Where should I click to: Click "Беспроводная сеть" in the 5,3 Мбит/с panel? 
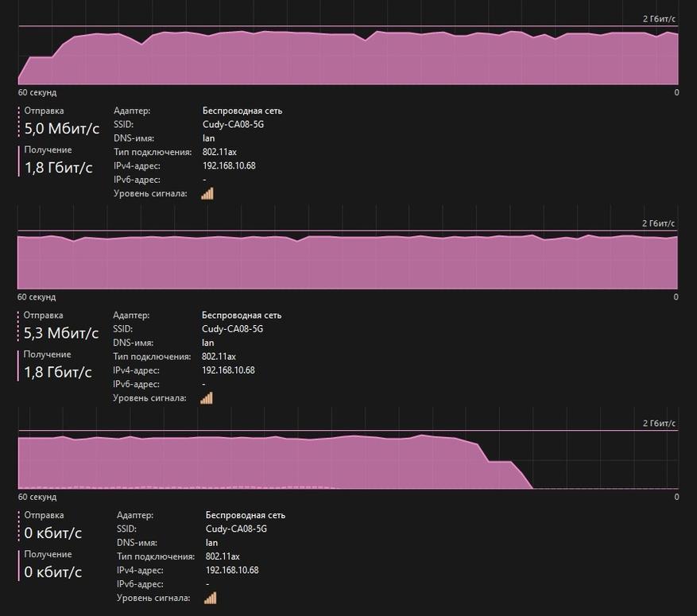click(242, 315)
